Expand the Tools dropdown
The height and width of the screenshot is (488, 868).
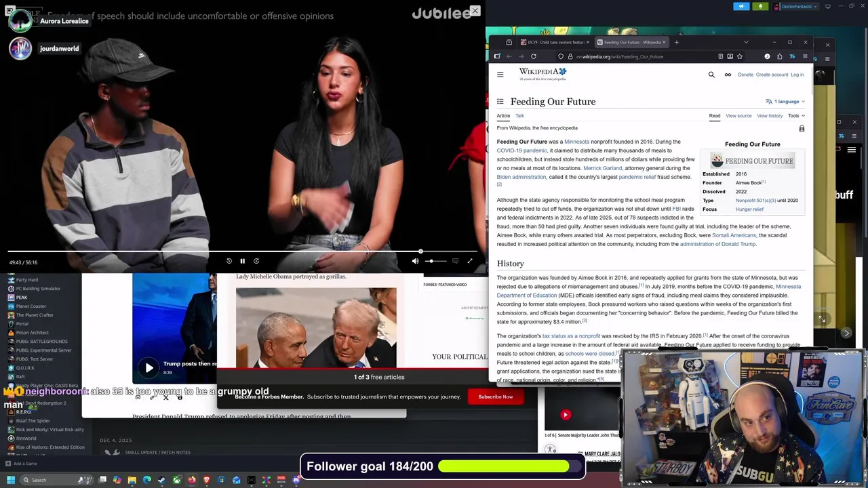pyautogui.click(x=796, y=116)
